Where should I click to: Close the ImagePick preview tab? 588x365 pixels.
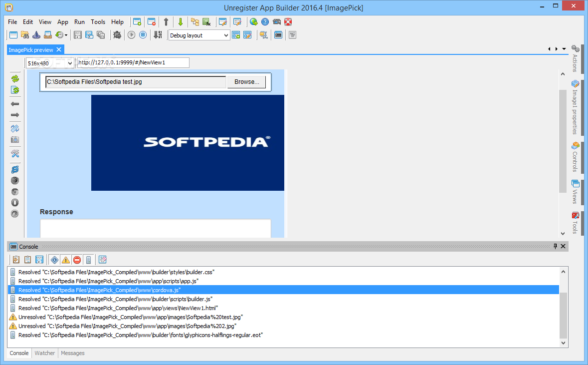point(59,49)
